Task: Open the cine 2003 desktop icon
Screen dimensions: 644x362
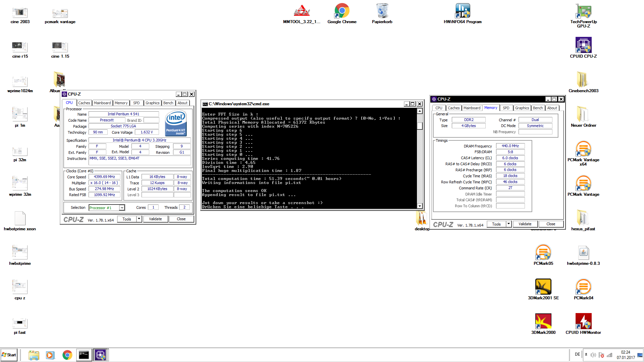Action: (20, 15)
